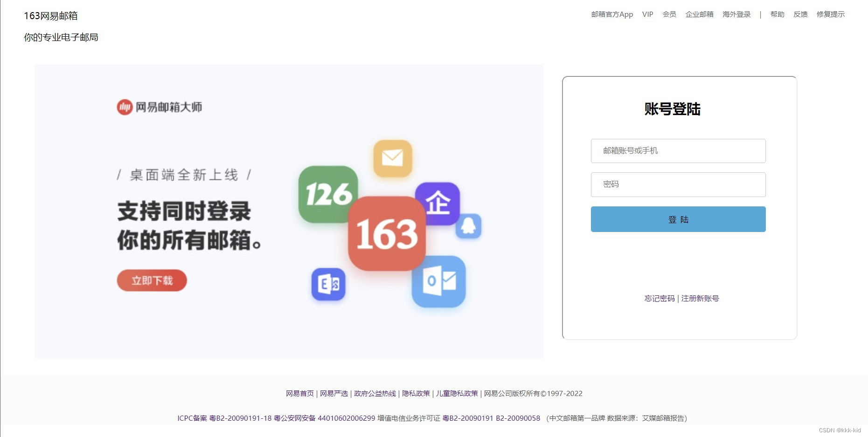This screenshot has width=868, height=437.
Task: Click 粤公安网安备 44010602006299 link
Action: coord(325,418)
